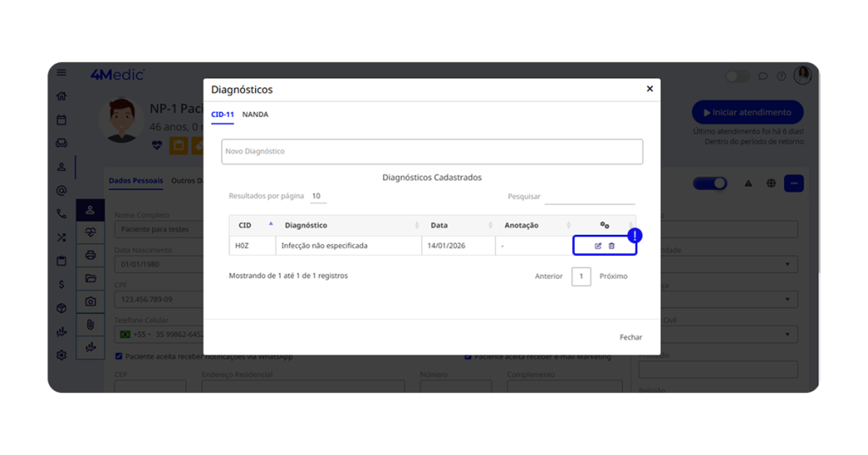Click Fechar to close the dialog
This screenshot has width=868, height=455.
(x=630, y=337)
